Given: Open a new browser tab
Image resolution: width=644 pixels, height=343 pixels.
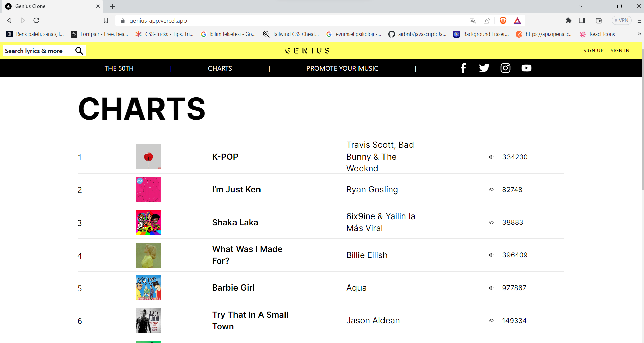Looking at the screenshot, I should (x=113, y=6).
